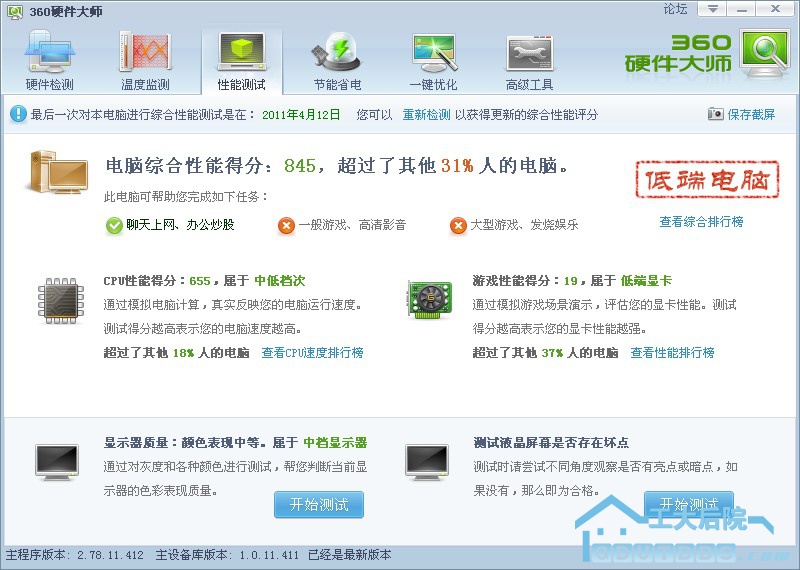
Task: Click the 大型游戏、发烧娱乐 task text
Action: (x=524, y=225)
